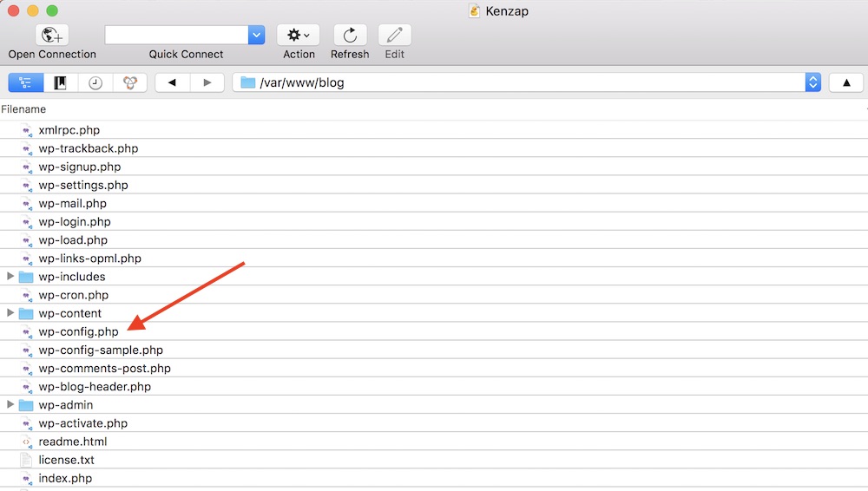868x491 pixels.
Task: Select wp-signup.php file
Action: click(x=79, y=167)
